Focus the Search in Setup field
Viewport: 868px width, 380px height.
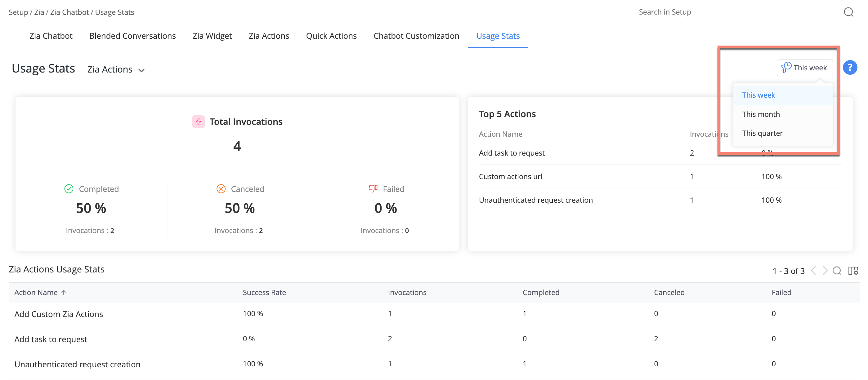[738, 12]
